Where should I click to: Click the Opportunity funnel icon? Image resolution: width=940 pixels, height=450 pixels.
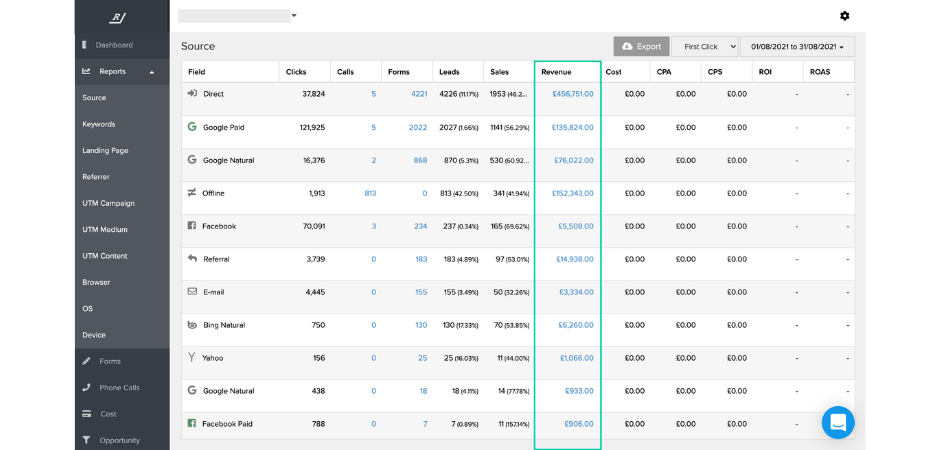[x=86, y=440]
